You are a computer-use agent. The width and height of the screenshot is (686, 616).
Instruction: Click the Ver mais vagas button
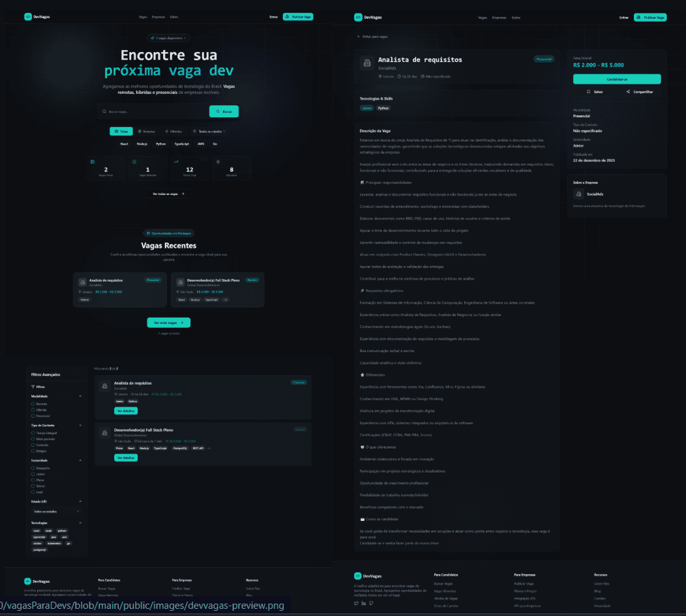click(169, 323)
